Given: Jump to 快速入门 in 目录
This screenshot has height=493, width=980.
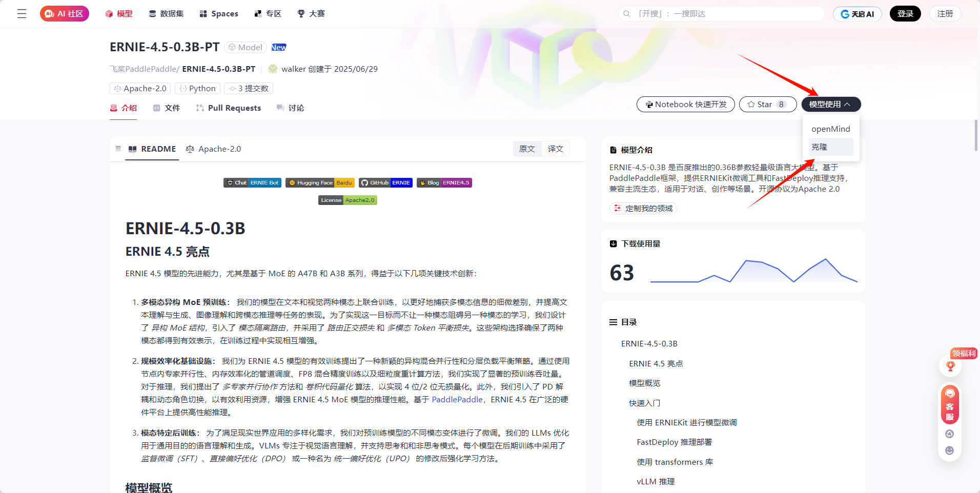Looking at the screenshot, I should click(x=645, y=403).
